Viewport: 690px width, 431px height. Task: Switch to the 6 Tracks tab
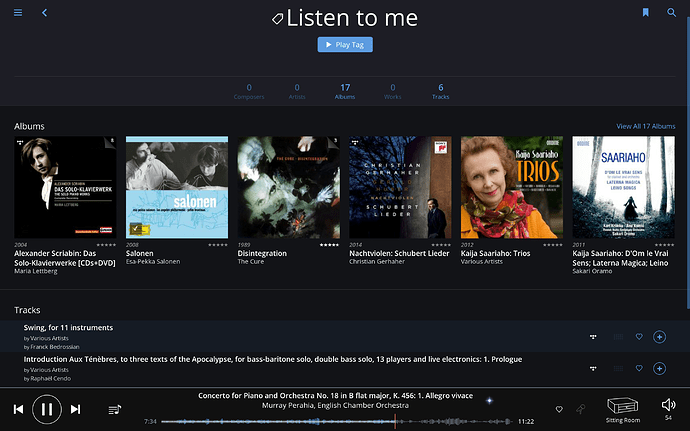[x=440, y=92]
